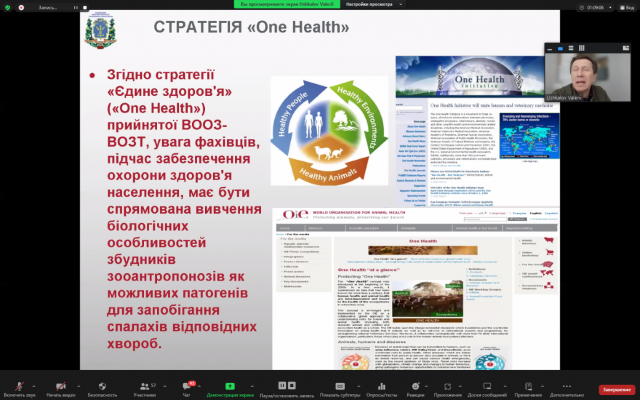Select stacked thumbnails view icon
The width and height of the screenshot is (640, 400).
click(571, 48)
